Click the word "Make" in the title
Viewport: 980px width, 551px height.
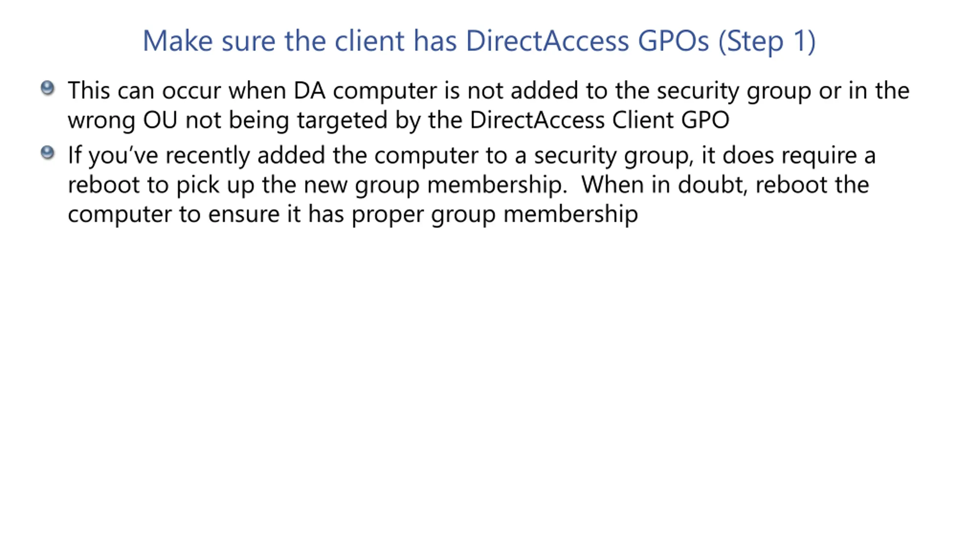178,41
